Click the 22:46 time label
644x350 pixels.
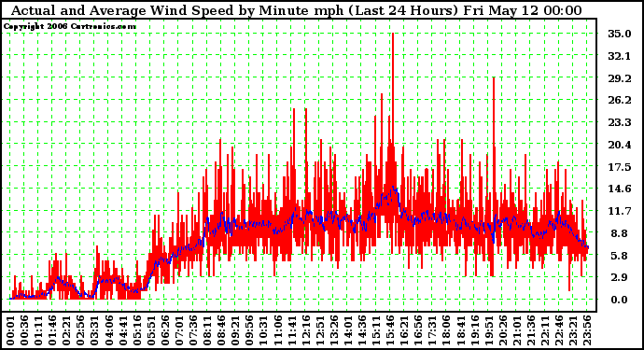click(x=558, y=330)
